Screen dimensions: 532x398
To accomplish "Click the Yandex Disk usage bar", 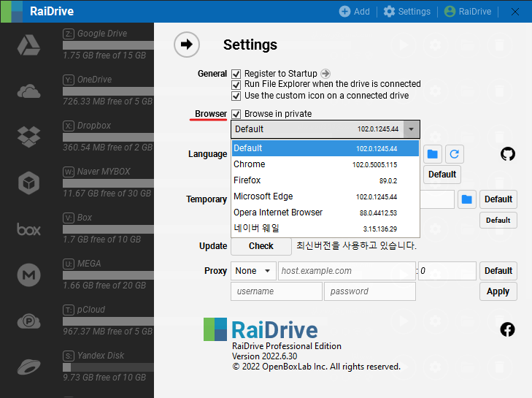I will (x=108, y=367).
